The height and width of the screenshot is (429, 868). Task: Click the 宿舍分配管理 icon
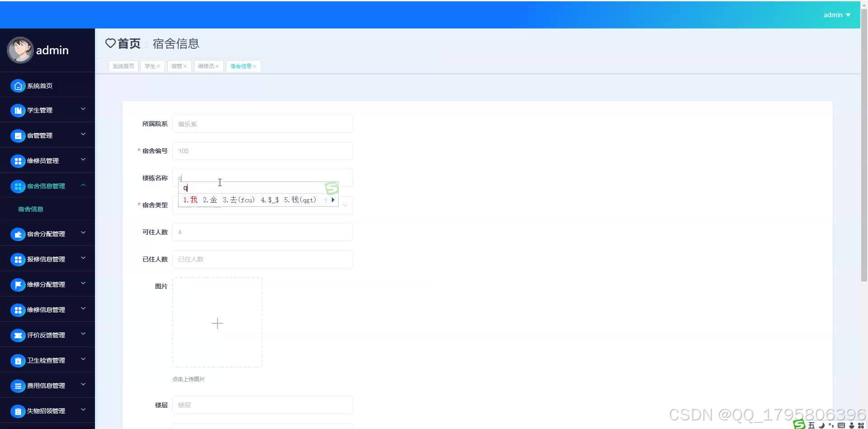(x=18, y=234)
